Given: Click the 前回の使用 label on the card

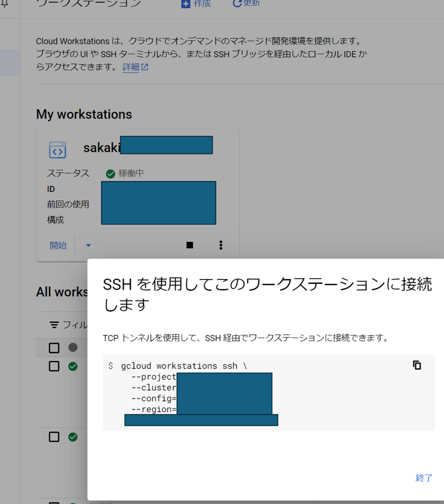Looking at the screenshot, I should 68,204.
